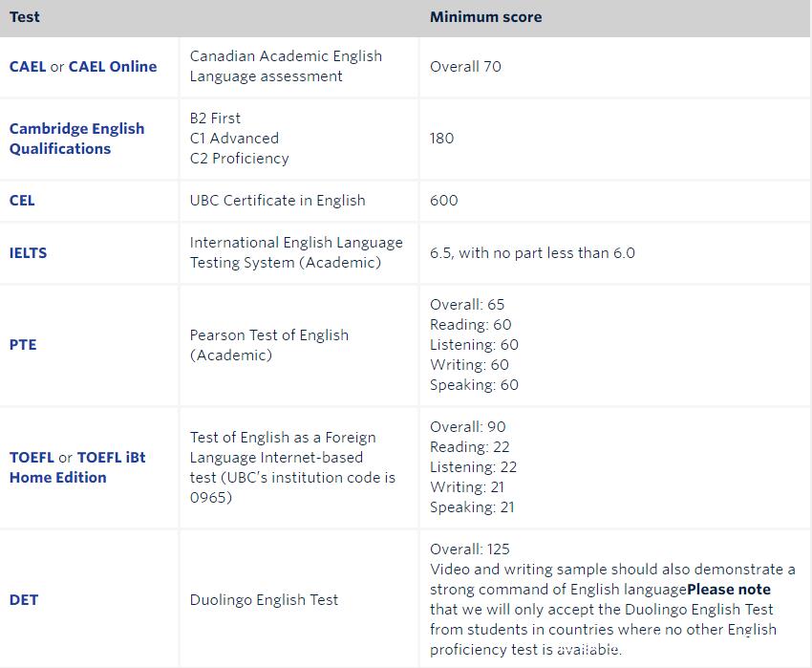Open the IELTS link
812x668 pixels.
(28, 253)
